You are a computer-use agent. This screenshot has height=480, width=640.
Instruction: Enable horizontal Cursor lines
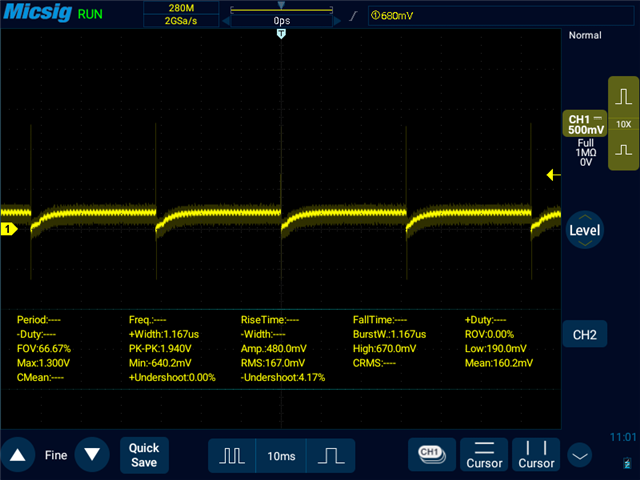(484, 455)
